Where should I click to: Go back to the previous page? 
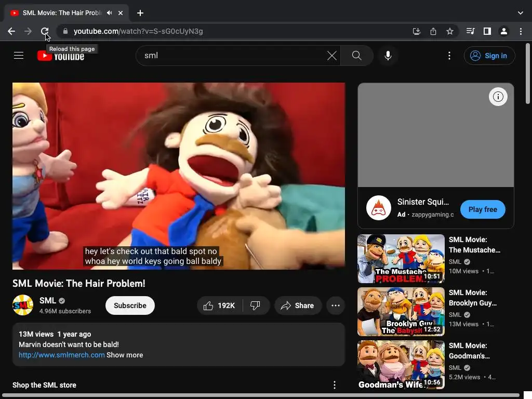pyautogui.click(x=11, y=31)
